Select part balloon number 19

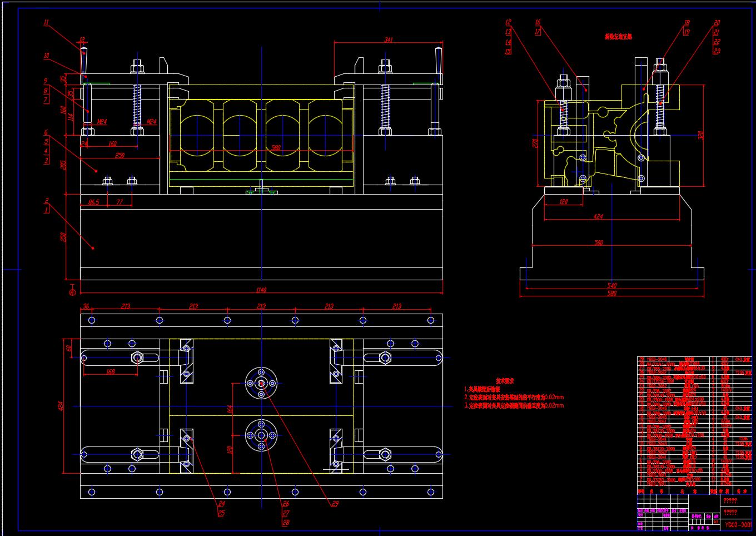[687, 32]
